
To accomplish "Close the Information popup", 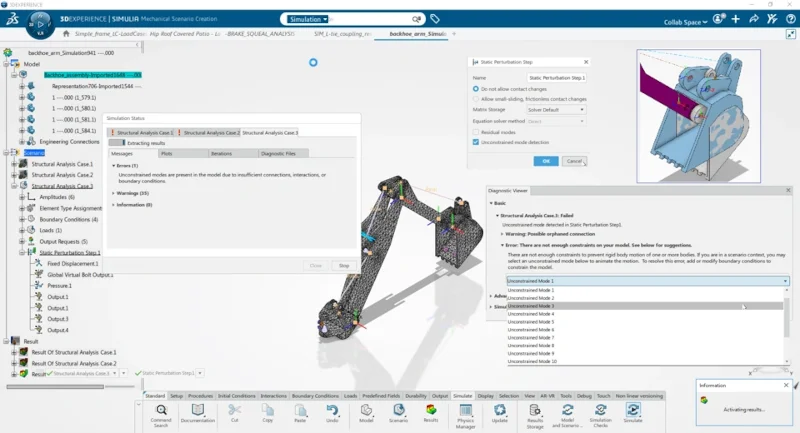I will pyautogui.click(x=786, y=385).
